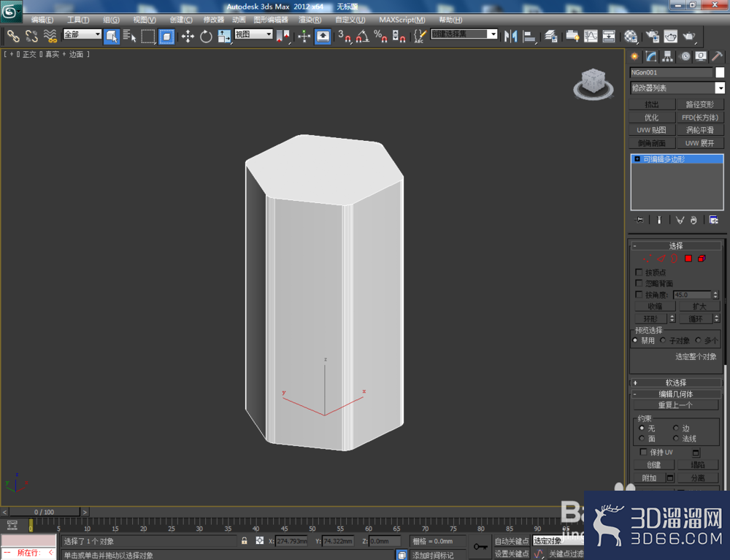Enable Ignore Backfacing checkbox (忽略背面)
Viewport: 730px width, 560px height.
pos(639,283)
